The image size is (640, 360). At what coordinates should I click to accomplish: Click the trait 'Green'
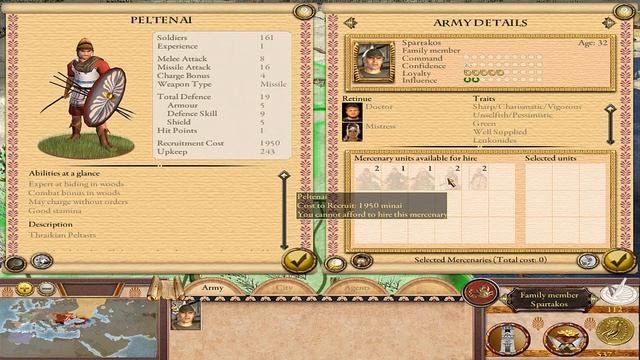pos(484,124)
